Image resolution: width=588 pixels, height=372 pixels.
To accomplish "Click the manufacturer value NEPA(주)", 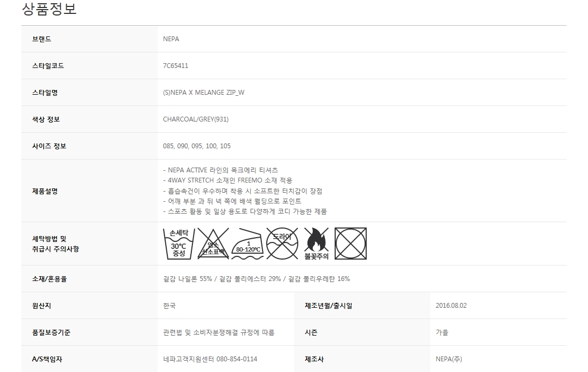I will click(449, 359).
